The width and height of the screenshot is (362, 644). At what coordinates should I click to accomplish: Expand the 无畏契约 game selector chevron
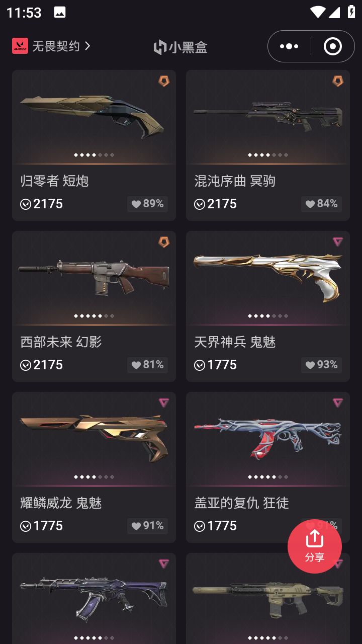[x=87, y=46]
